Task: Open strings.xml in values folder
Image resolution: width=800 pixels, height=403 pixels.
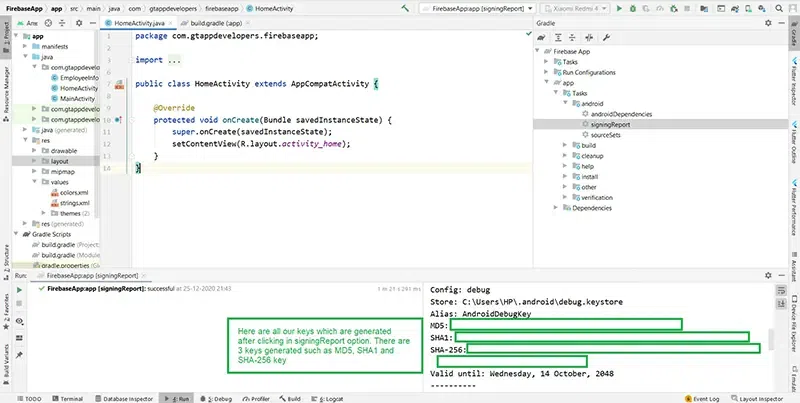Action: tap(74, 203)
